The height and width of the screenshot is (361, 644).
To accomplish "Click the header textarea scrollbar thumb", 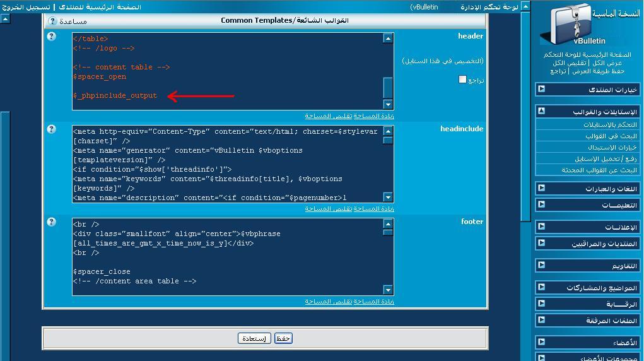I will pyautogui.click(x=388, y=87).
